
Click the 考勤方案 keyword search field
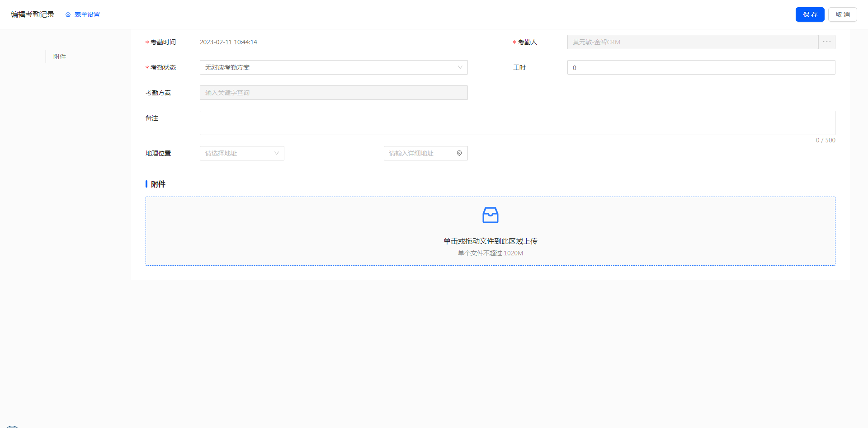click(334, 93)
